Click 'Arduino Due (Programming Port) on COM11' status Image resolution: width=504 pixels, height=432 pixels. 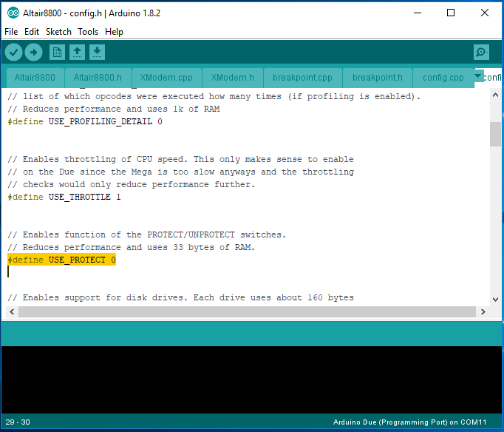point(410,422)
